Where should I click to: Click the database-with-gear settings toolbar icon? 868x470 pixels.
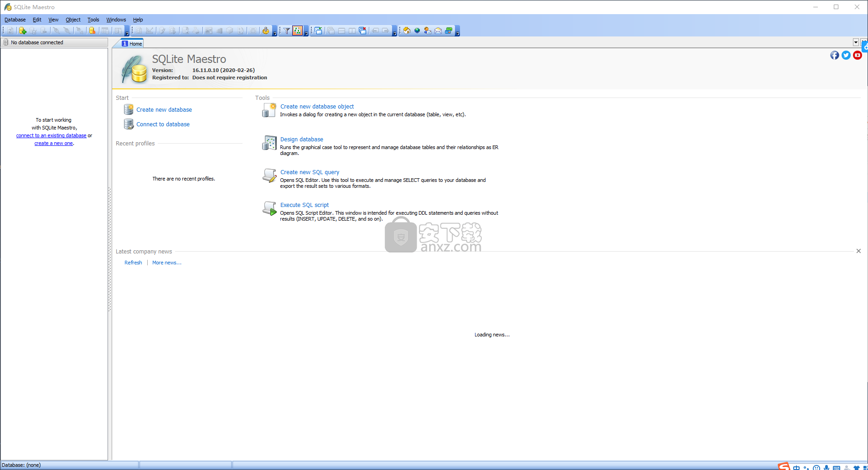(92, 31)
